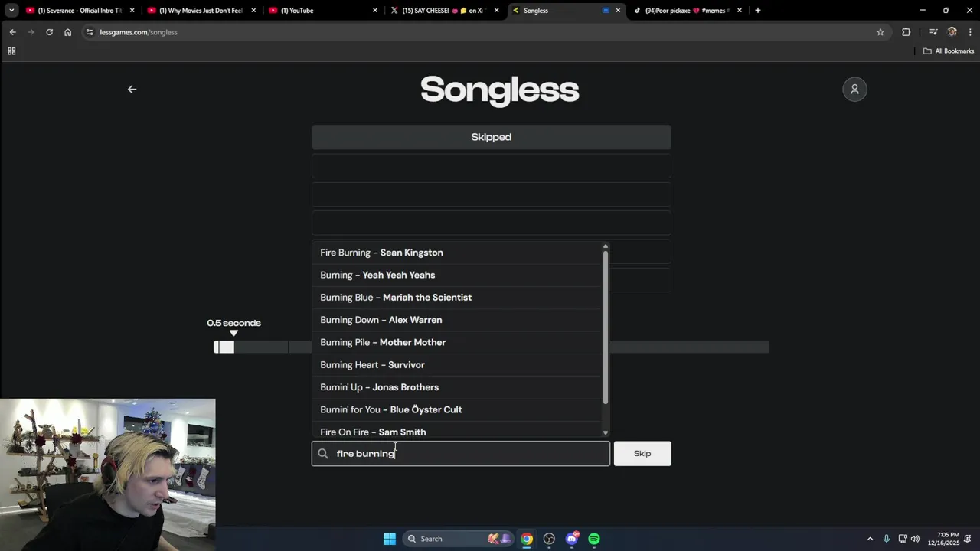This screenshot has width=980, height=551.
Task: Skip the current guess
Action: click(x=642, y=454)
